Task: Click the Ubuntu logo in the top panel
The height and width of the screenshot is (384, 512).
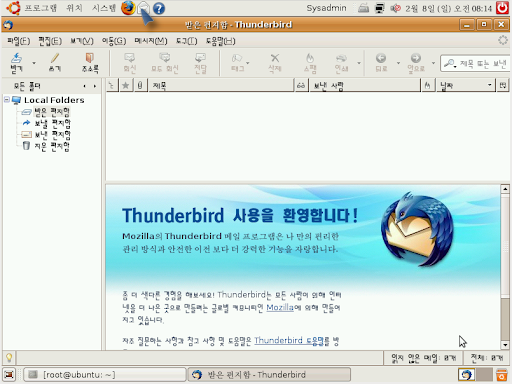Action: (14, 8)
